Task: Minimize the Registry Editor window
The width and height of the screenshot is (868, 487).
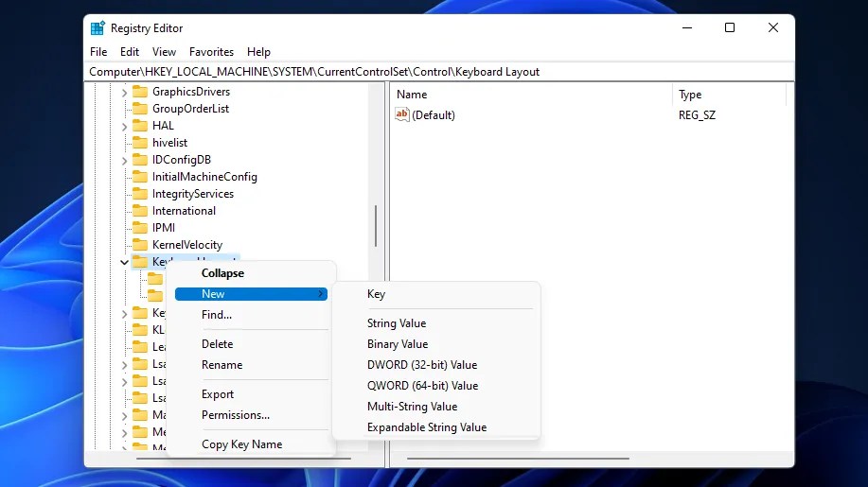Action: (687, 27)
